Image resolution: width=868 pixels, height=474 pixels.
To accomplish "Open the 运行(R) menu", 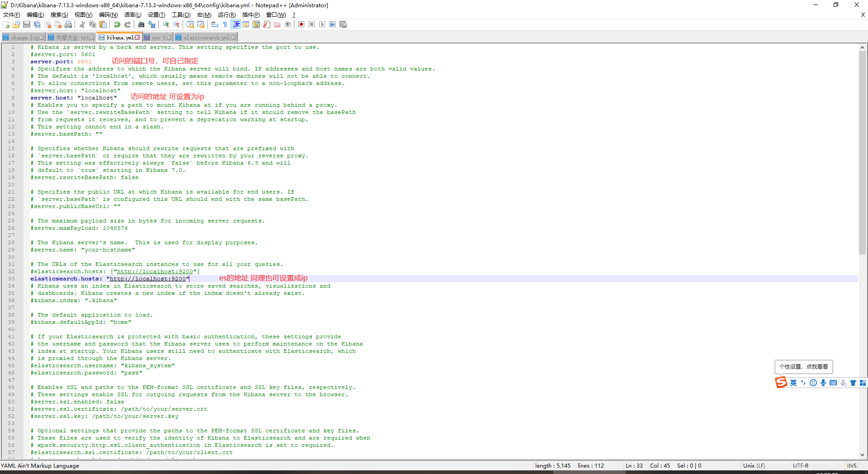I will click(226, 15).
